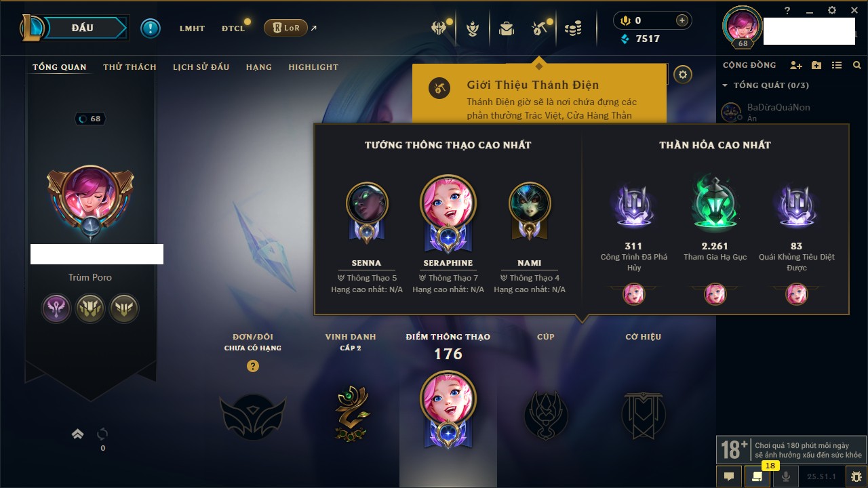Click the notification exclamation icon
The height and width of the screenshot is (488, 868).
pyautogui.click(x=151, y=28)
